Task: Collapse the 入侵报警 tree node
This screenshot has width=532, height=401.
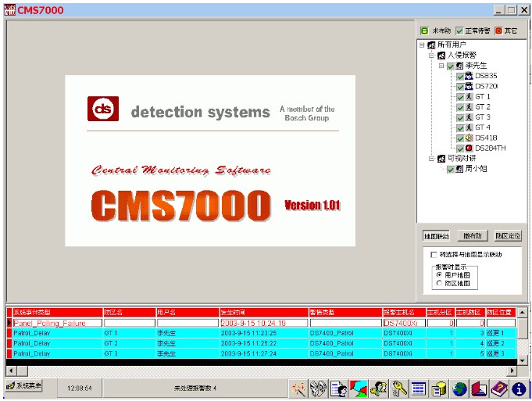Action: [431, 55]
